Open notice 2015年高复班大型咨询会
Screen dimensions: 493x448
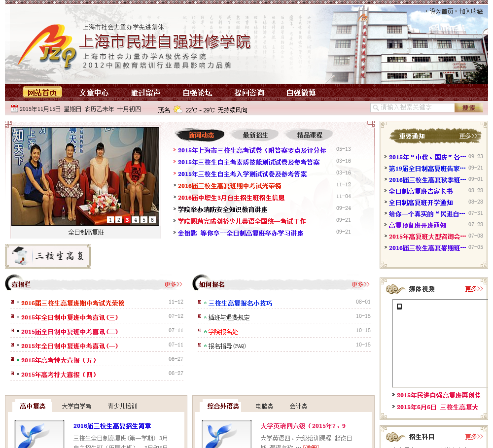pyautogui.click(x=427, y=237)
